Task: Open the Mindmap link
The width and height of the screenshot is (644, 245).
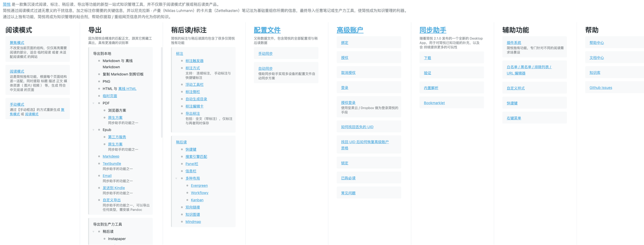Action: coord(193,221)
